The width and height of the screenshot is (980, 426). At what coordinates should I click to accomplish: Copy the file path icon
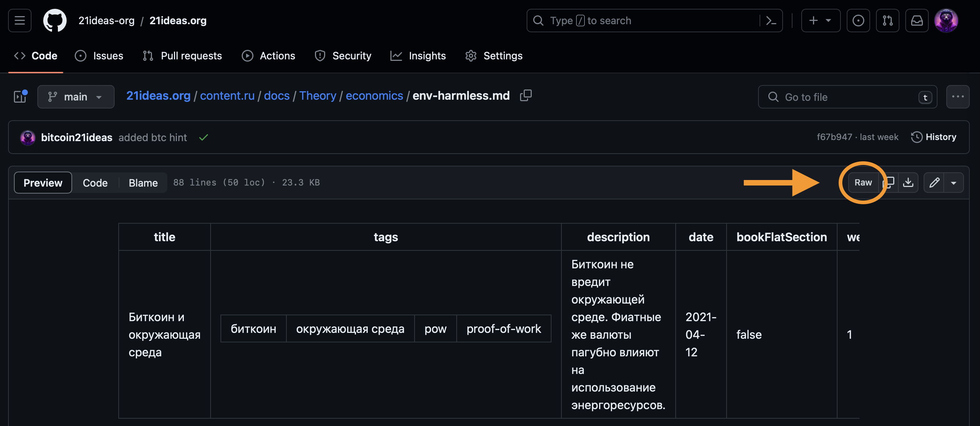526,96
